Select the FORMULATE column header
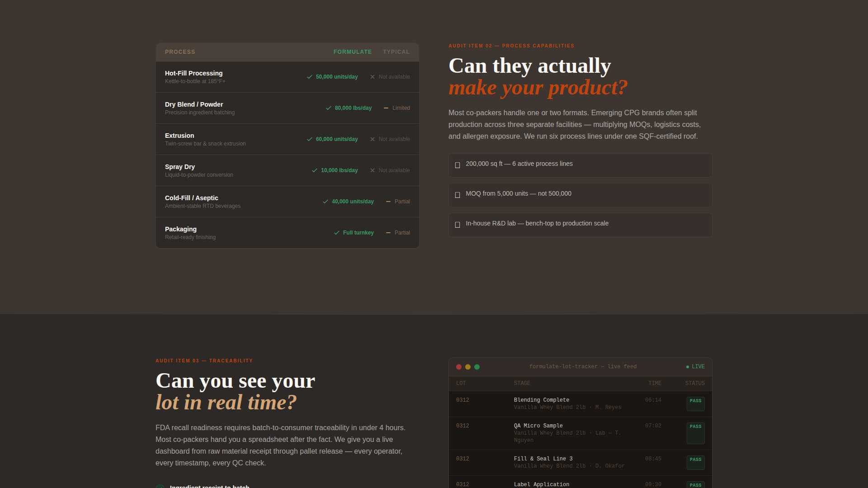This screenshot has height=488, width=868. tap(353, 52)
